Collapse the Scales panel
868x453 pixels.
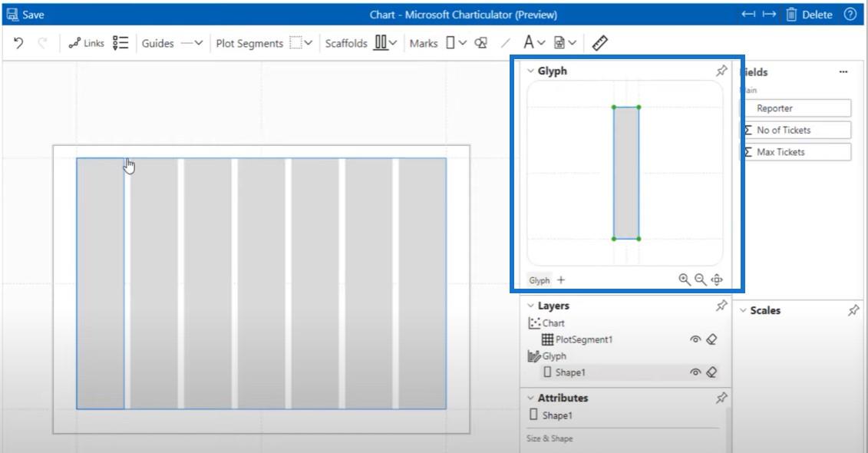tap(743, 311)
